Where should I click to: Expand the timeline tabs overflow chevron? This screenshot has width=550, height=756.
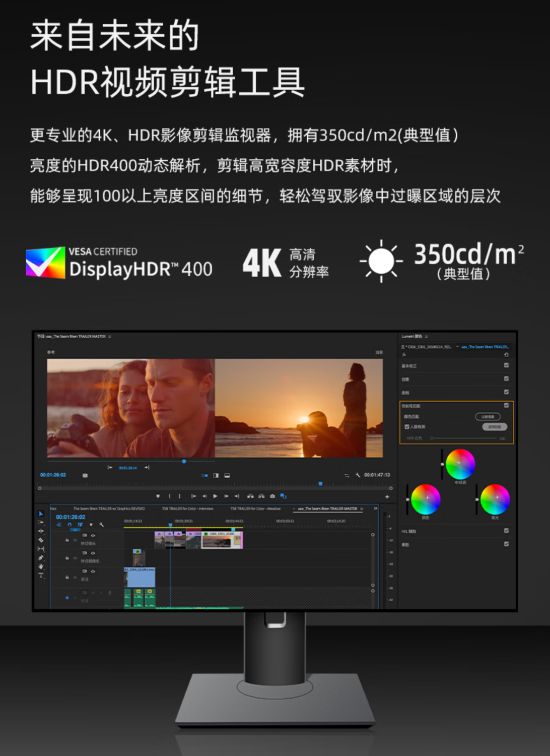[x=375, y=509]
